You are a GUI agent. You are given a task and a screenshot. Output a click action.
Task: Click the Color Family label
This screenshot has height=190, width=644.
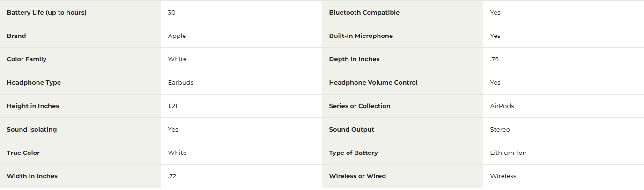tap(27, 59)
